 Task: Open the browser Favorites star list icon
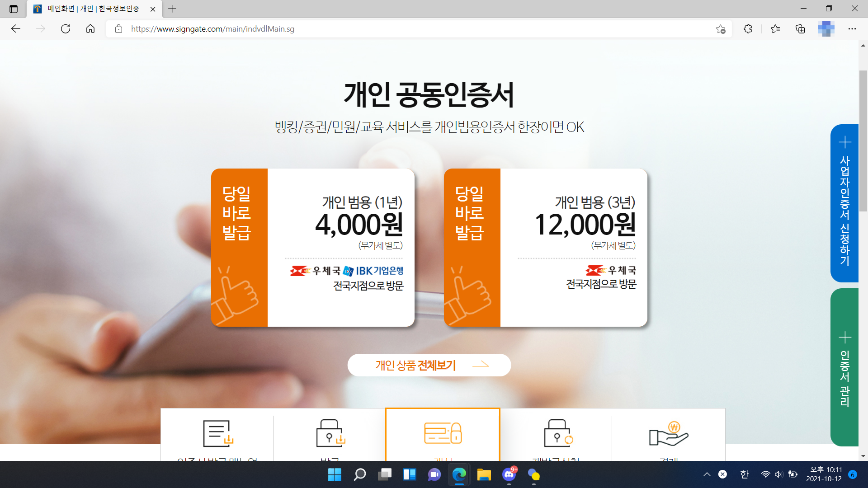click(775, 29)
